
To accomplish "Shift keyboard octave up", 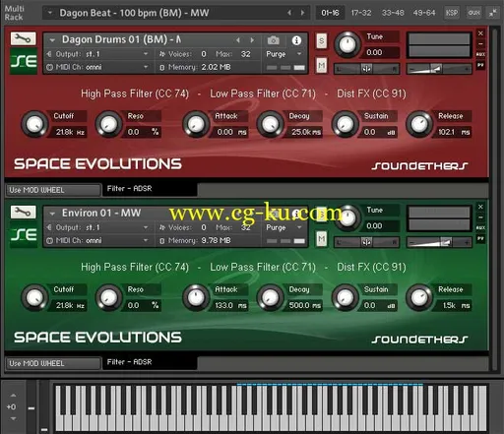I will tap(13, 396).
